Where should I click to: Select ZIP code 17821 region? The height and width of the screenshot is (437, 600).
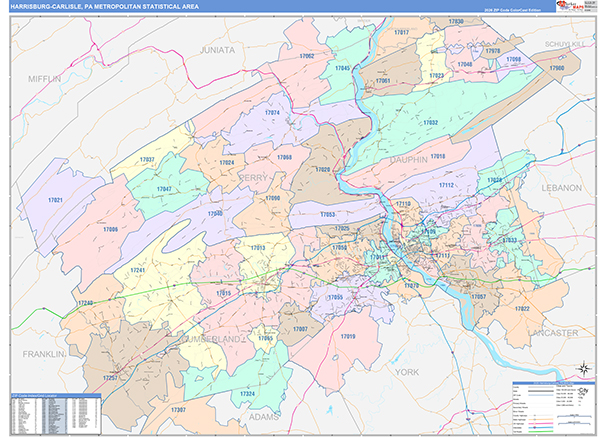tap(55, 201)
